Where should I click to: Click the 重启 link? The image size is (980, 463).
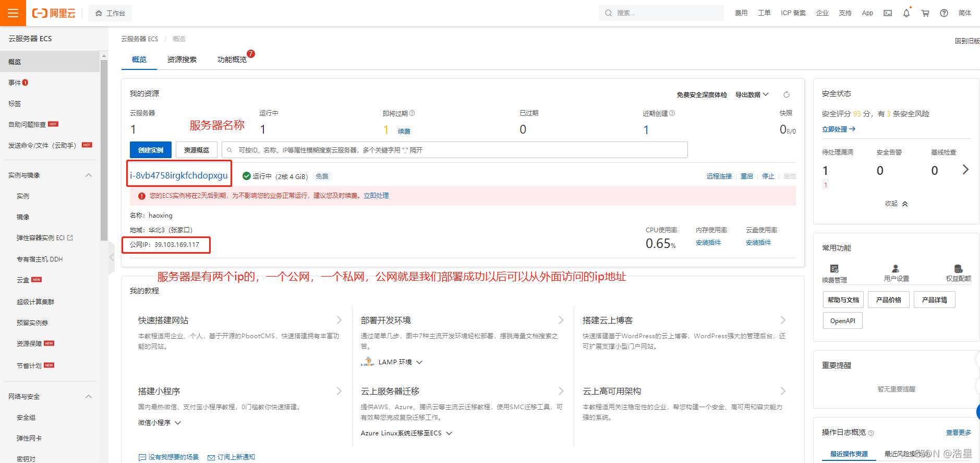click(x=747, y=176)
